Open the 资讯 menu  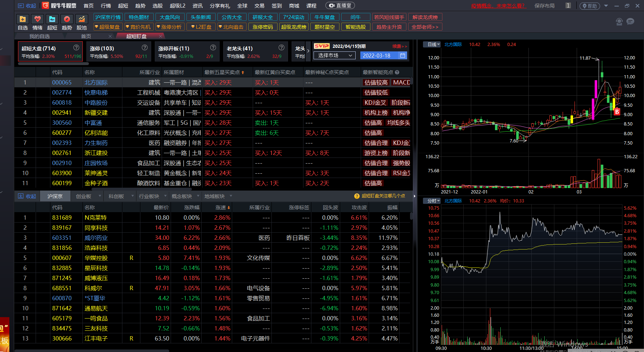tap(197, 6)
